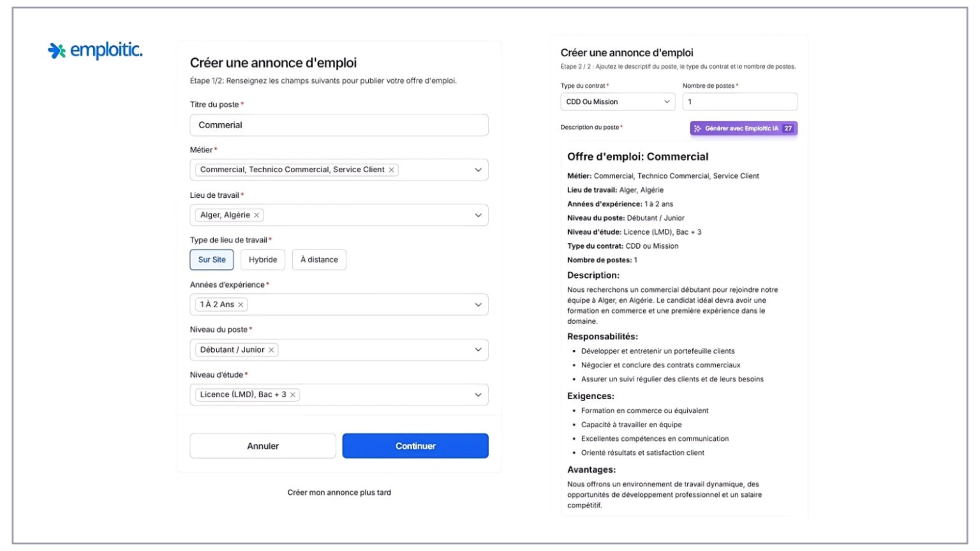Image resolution: width=980 pixels, height=551 pixels.
Task: Remove the "Licence (LMD), Bac + 3" chip
Action: [292, 395]
